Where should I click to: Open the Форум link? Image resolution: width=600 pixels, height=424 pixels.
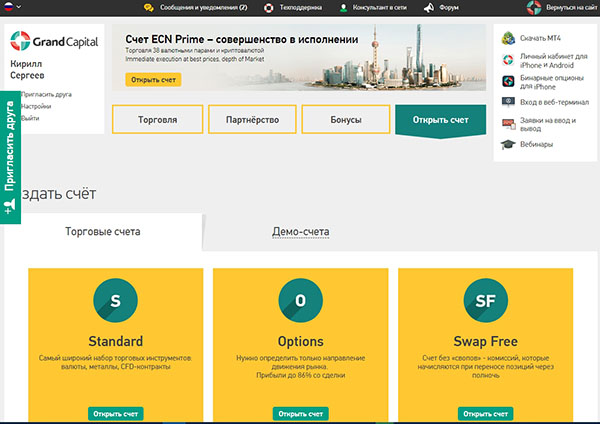(x=449, y=7)
